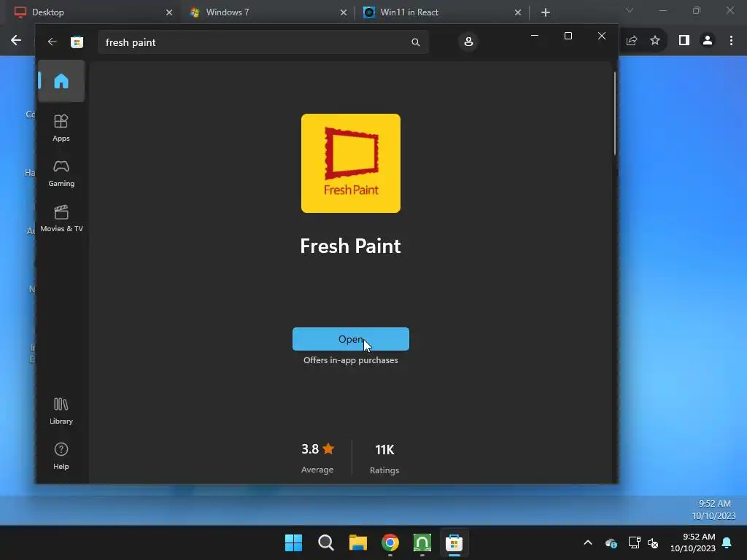Open the browser three-dot menu
Image resolution: width=747 pixels, height=560 pixels.
pyautogui.click(x=731, y=41)
